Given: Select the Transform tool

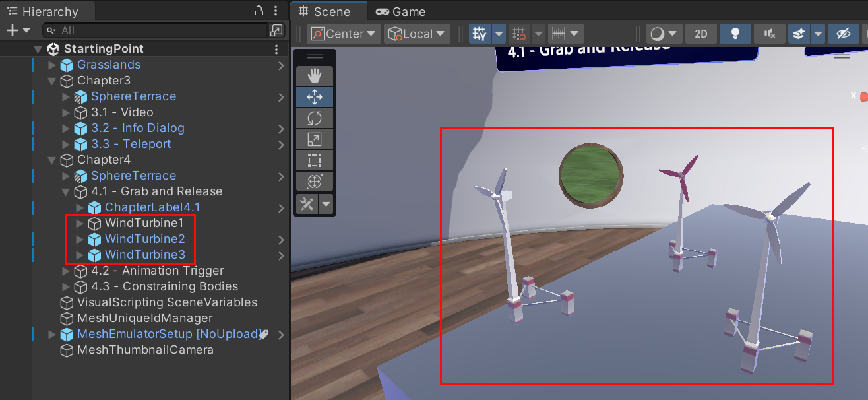Looking at the screenshot, I should [315, 182].
